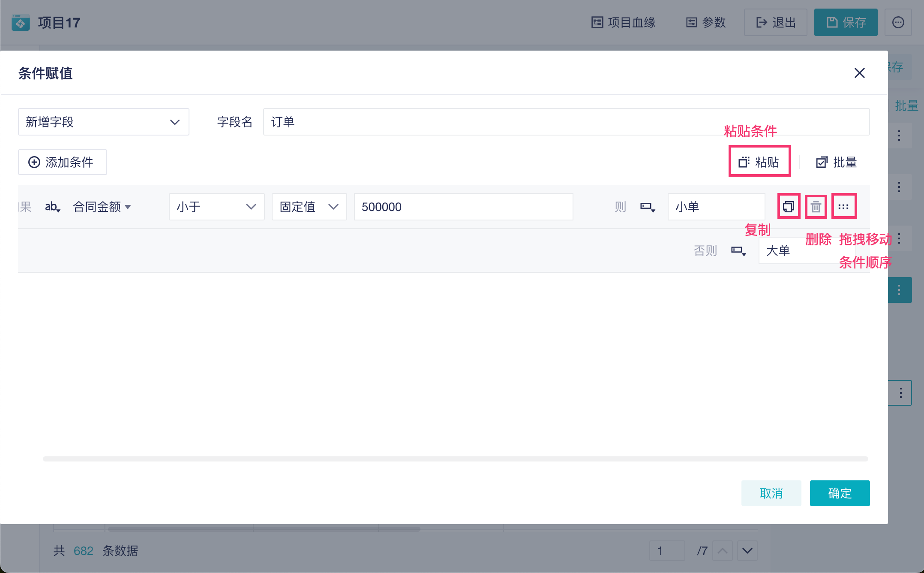Click 确定 to confirm dialog
Viewport: 924px width, 573px height.
[840, 493]
